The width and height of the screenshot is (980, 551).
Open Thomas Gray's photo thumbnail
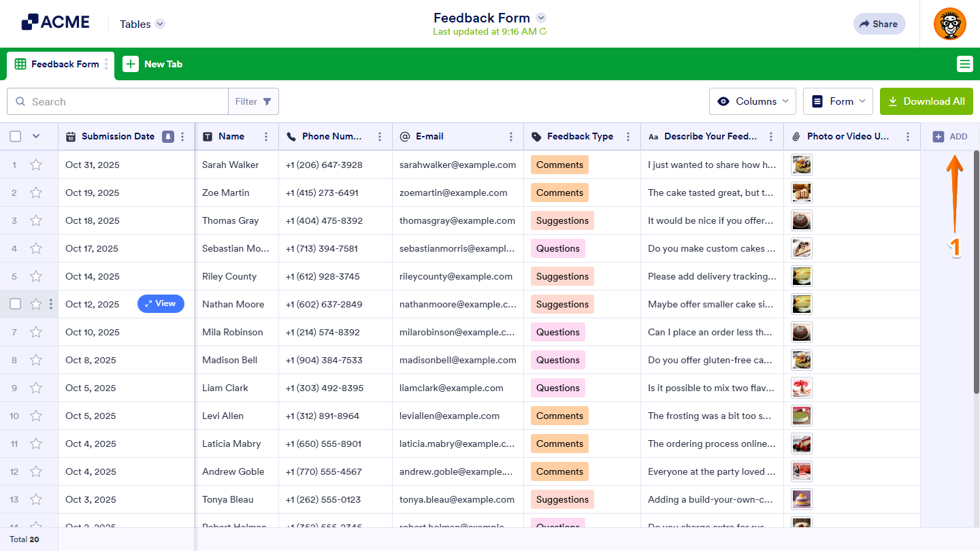802,220
